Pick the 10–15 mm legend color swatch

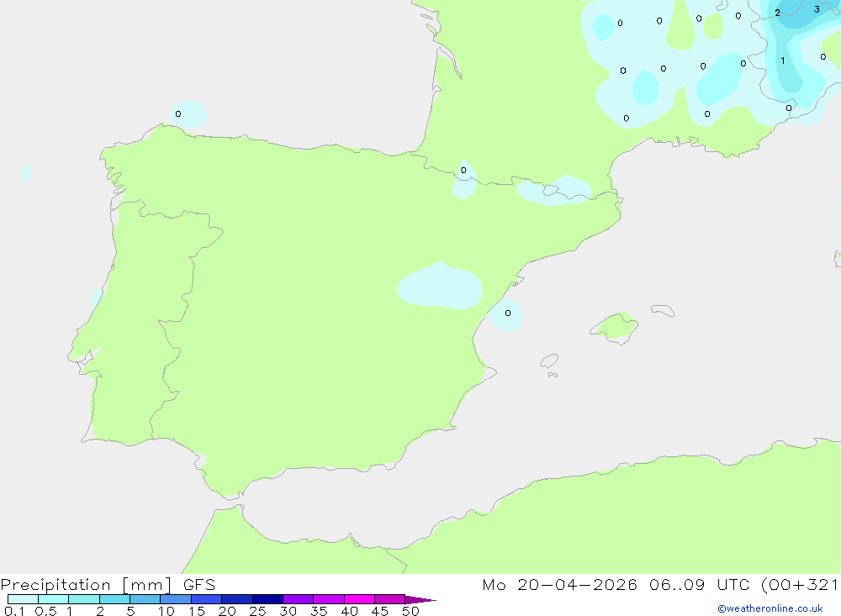176,599
